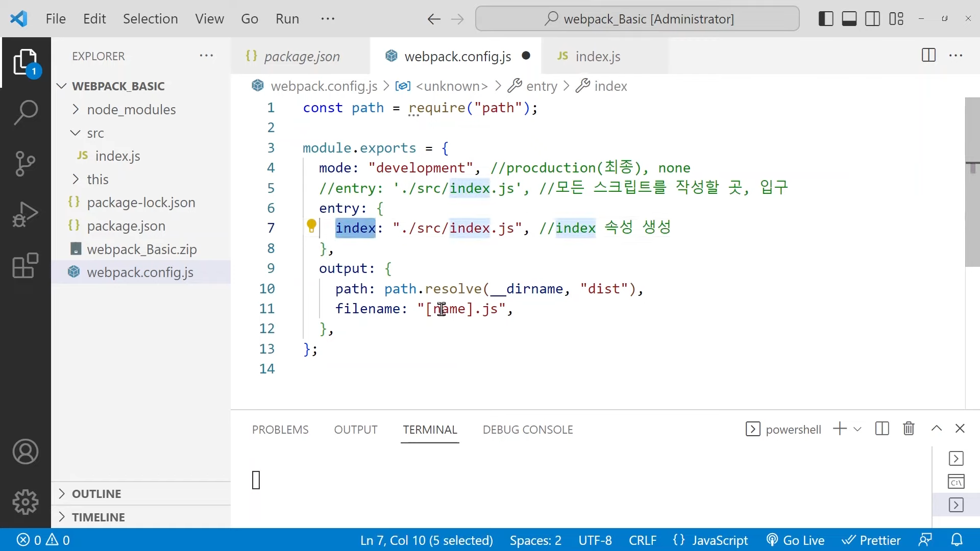Viewport: 980px width, 551px height.
Task: Kill the terminal with the trash icon
Action: pos(909,429)
